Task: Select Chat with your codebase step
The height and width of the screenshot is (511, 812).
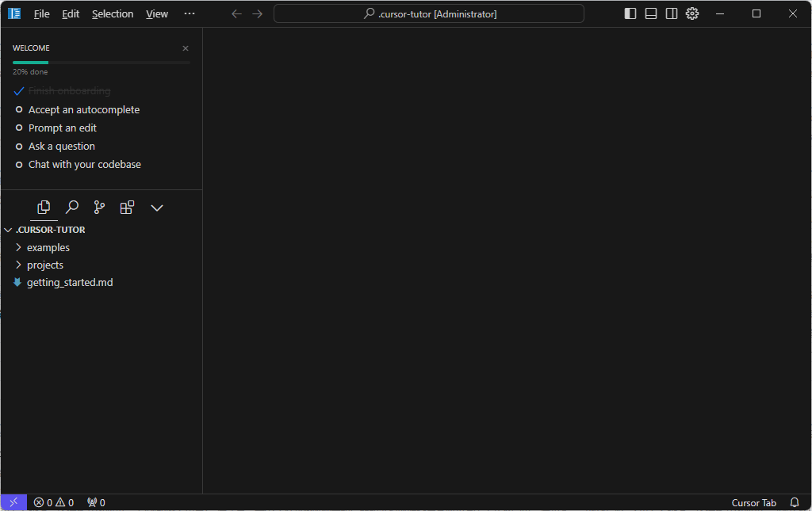Action: pyautogui.click(x=79, y=165)
